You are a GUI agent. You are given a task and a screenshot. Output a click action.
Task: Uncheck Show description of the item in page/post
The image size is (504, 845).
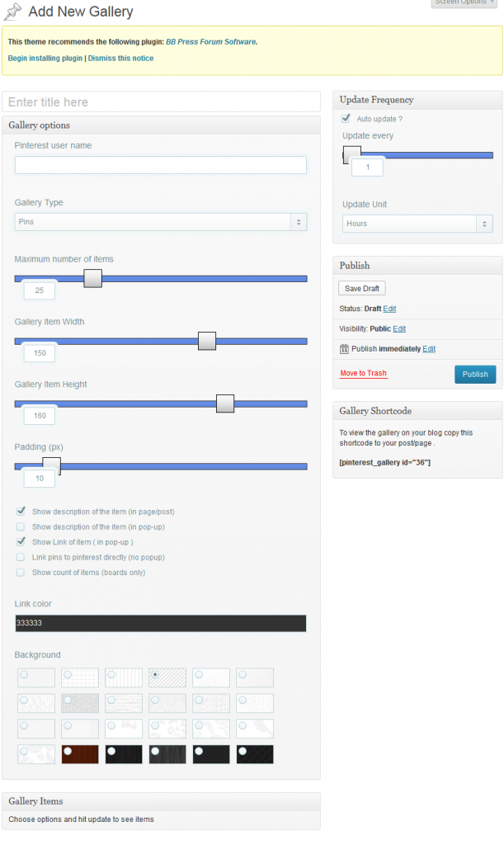21,512
